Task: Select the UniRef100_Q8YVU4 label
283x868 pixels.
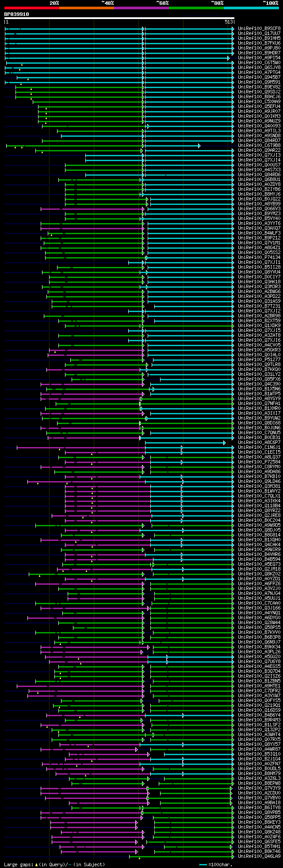Action: click(x=259, y=272)
